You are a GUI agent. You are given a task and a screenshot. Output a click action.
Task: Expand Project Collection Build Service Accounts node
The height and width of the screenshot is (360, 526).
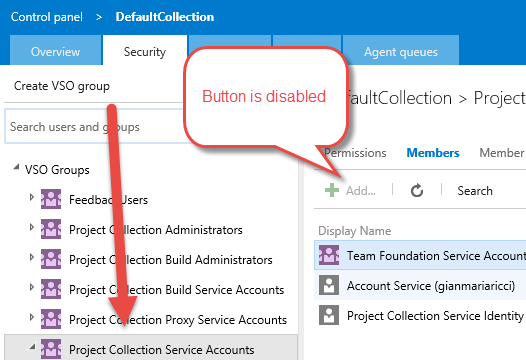[x=32, y=287]
